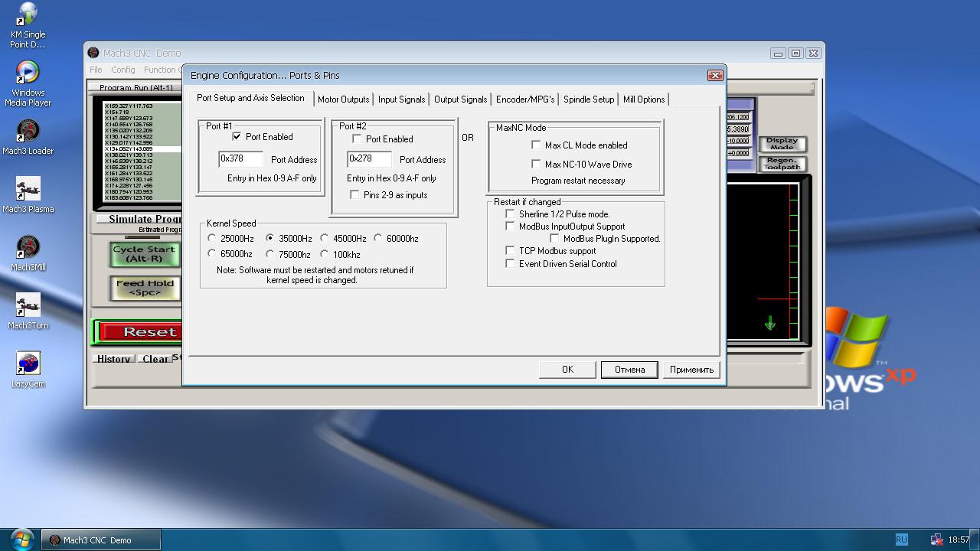Screen dimensions: 980x551
Task: Click the Применить apply button
Action: (x=691, y=370)
